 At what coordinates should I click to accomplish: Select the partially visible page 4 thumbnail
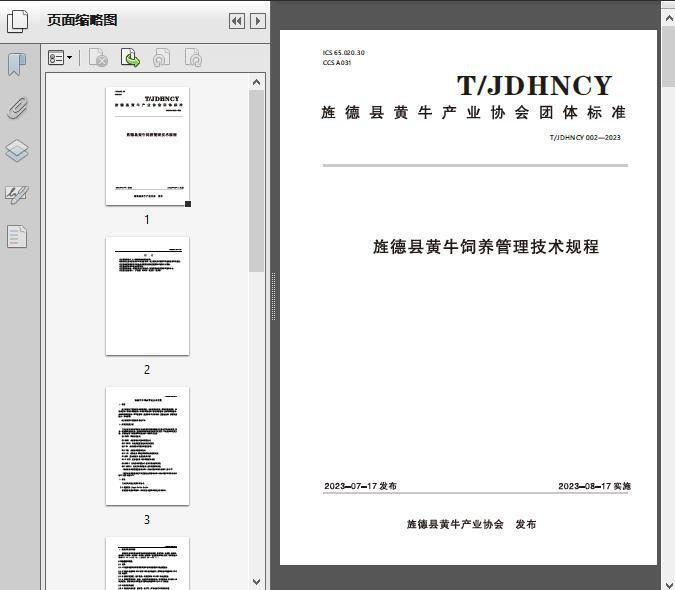(x=147, y=563)
